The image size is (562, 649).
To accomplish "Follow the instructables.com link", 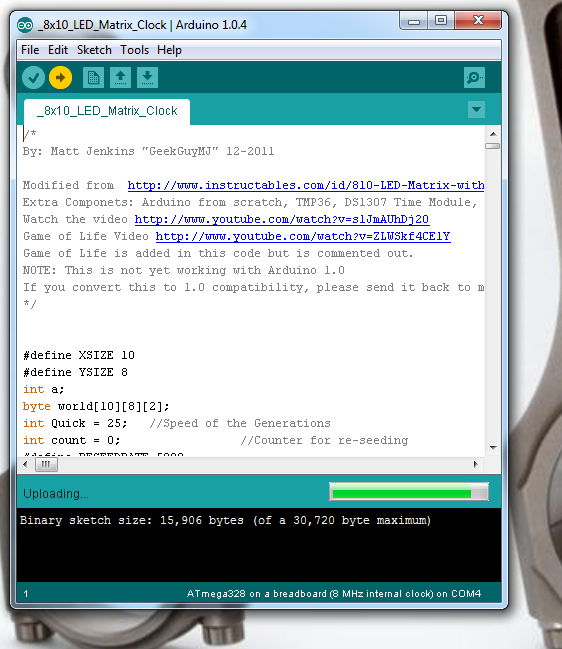I will [x=306, y=185].
